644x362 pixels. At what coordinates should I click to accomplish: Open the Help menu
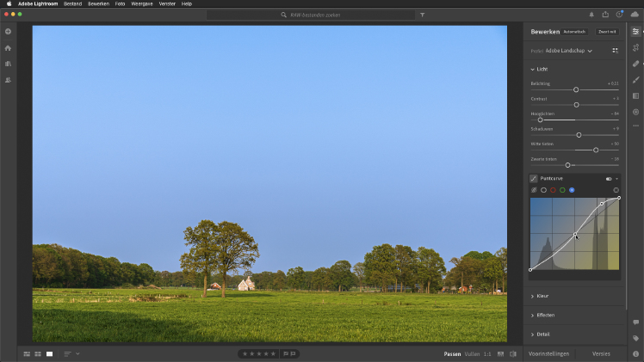tap(187, 3)
